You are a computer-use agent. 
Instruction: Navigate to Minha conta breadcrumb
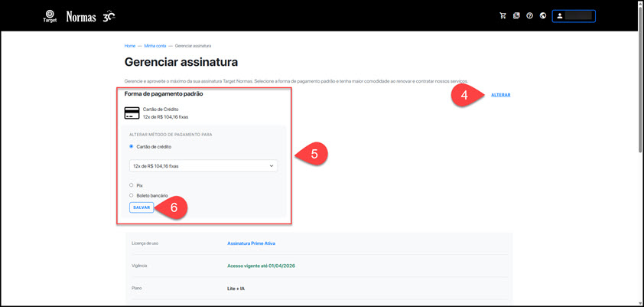point(155,46)
